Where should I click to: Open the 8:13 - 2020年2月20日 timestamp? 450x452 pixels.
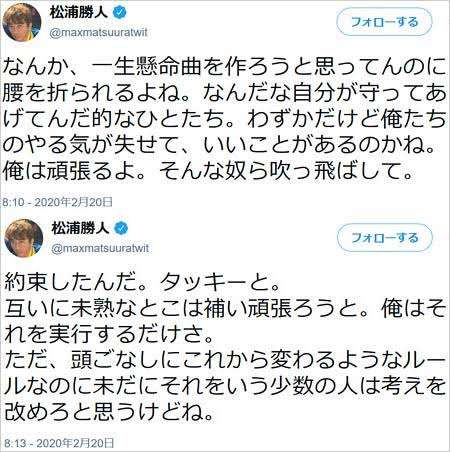(59, 443)
